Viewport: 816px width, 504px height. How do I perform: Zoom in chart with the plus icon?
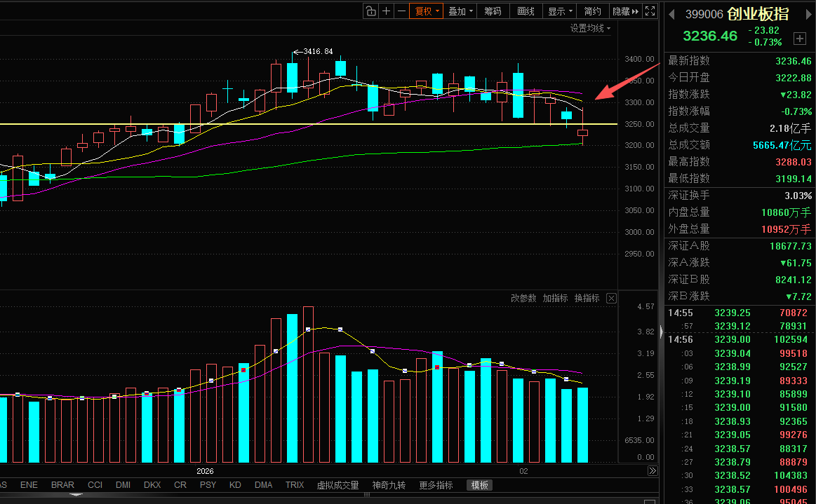tap(386, 11)
